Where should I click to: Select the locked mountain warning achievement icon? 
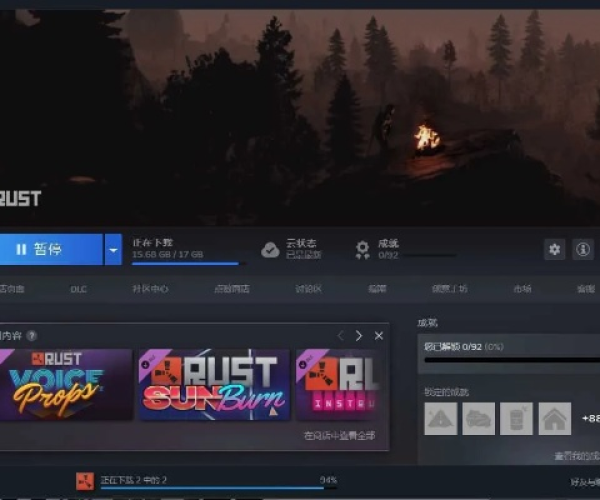click(x=441, y=419)
